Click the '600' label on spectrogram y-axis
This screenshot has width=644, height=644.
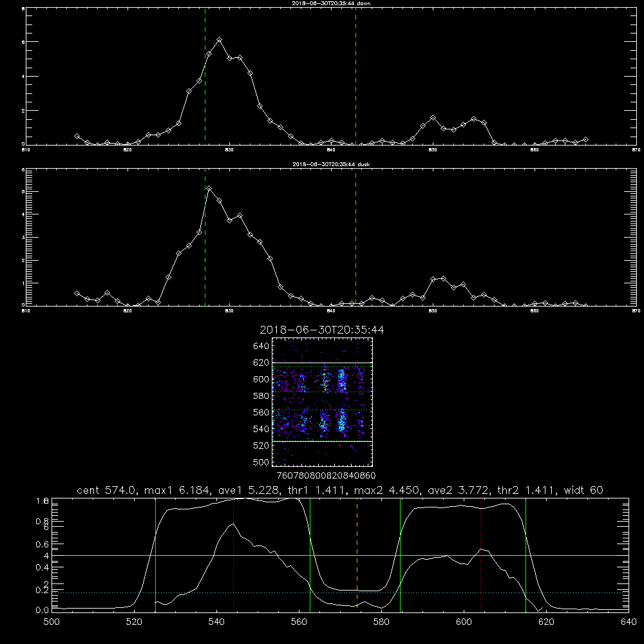coord(261,379)
